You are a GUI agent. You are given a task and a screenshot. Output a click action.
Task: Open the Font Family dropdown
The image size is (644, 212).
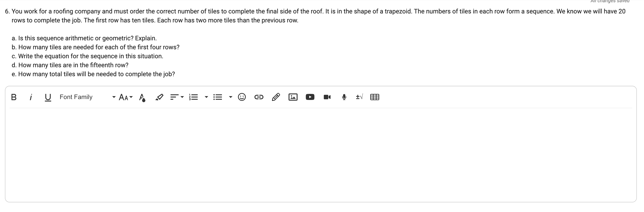[x=88, y=97]
